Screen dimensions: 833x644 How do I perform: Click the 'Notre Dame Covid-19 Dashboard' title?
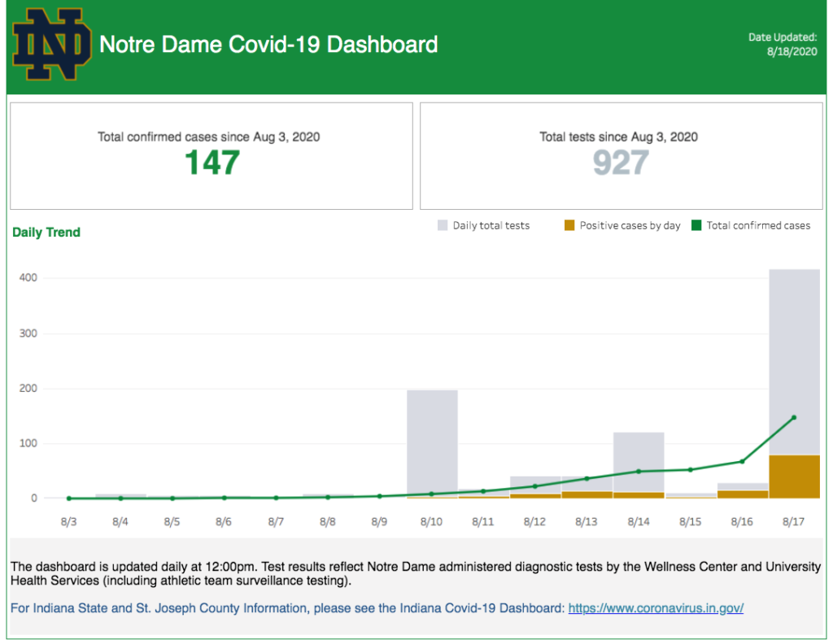[268, 45]
